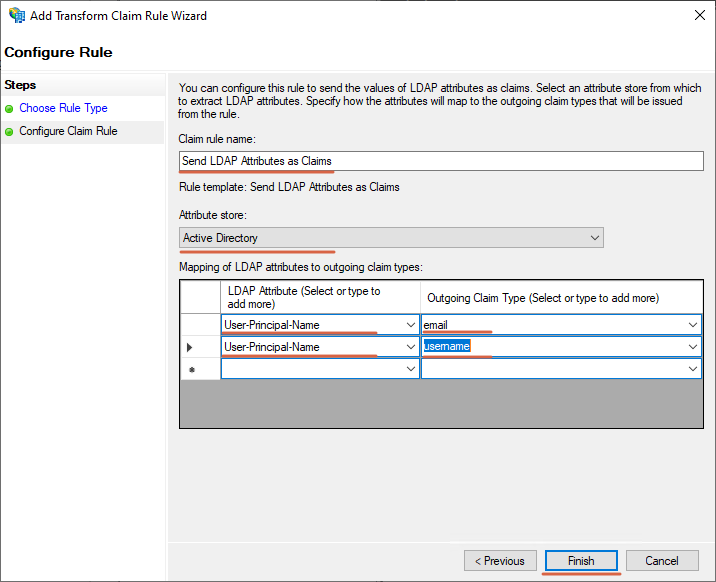Click the LDAP Attribute column header
This screenshot has width=716, height=582.
coord(320,297)
